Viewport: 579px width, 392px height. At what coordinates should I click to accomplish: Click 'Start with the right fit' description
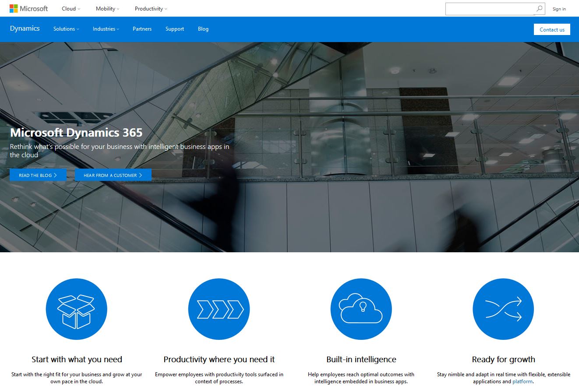click(77, 378)
